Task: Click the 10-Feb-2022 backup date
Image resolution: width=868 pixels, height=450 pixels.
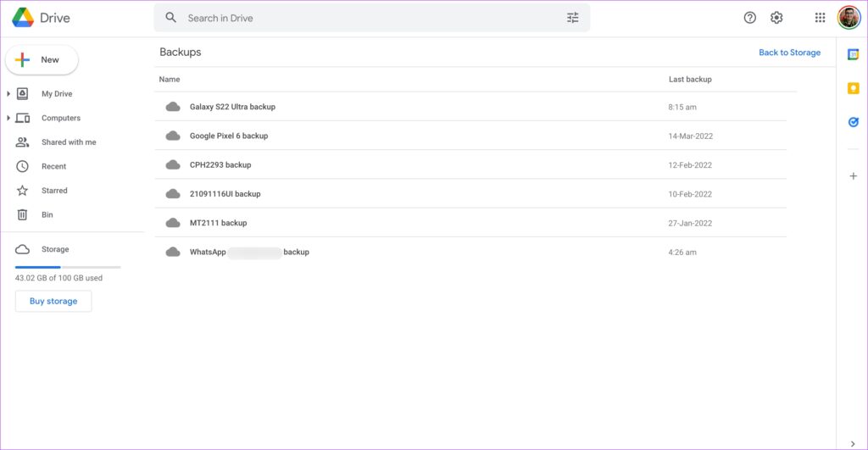Action: pyautogui.click(x=690, y=194)
